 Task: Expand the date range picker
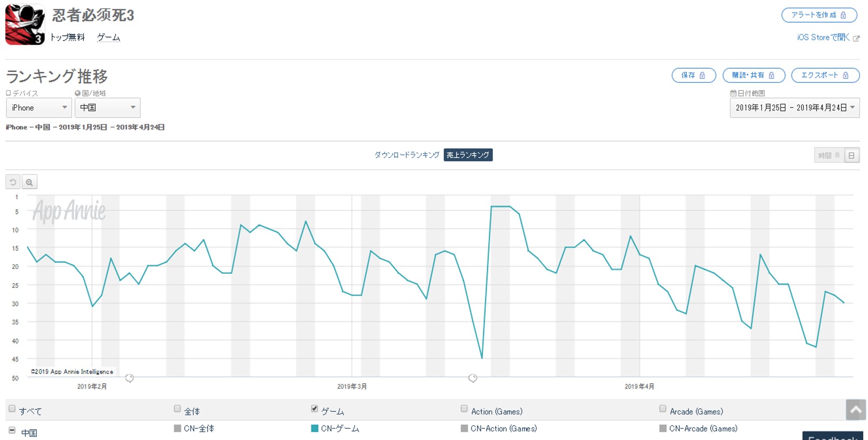pos(794,108)
